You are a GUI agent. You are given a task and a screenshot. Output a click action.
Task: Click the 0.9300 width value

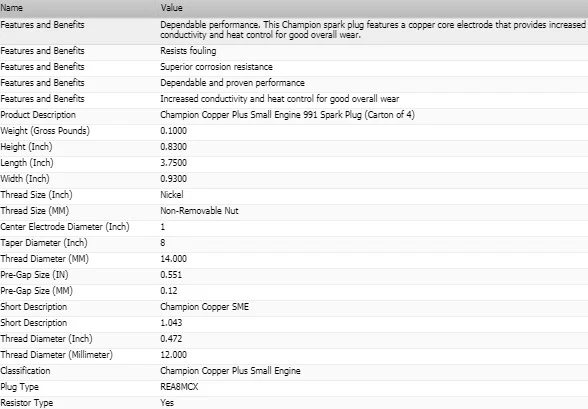[x=173, y=179]
